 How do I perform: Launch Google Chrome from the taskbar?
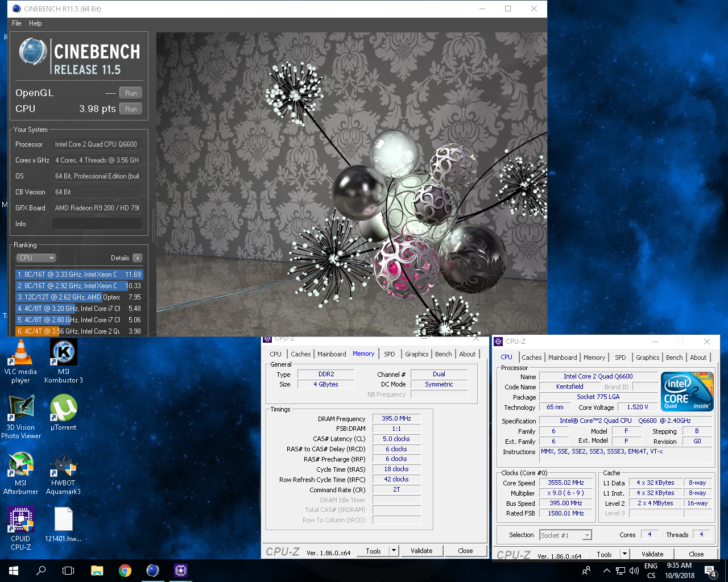tap(125, 571)
